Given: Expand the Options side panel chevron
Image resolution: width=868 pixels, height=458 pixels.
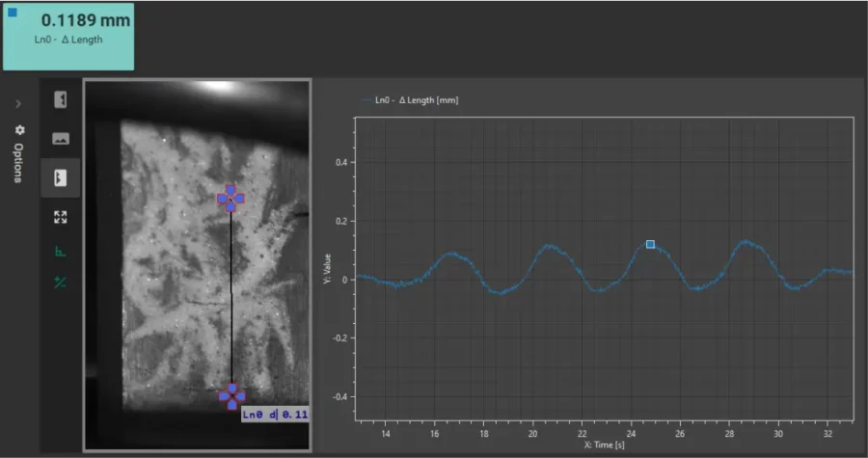Looking at the screenshot, I should coord(18,103).
